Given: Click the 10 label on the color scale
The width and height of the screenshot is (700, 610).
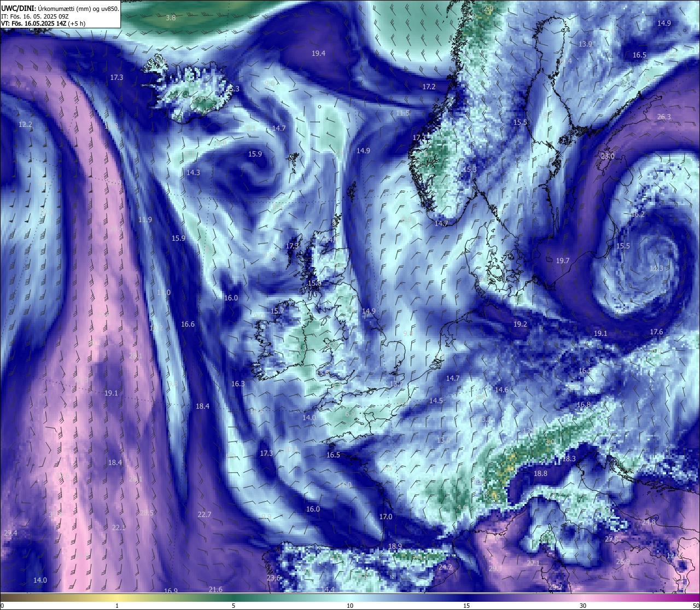Looking at the screenshot, I should tap(350, 606).
